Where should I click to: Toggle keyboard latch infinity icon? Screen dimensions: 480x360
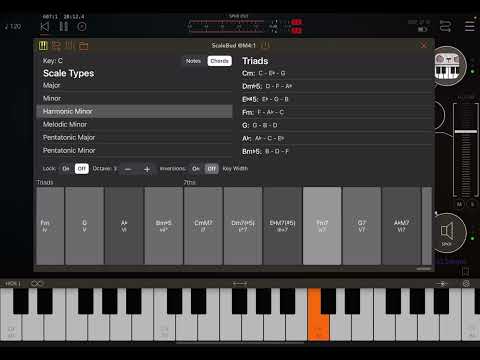click(37, 284)
